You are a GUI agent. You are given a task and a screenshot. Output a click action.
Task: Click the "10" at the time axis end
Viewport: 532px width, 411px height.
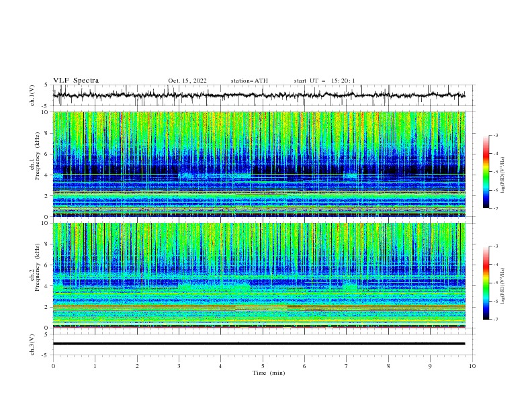point(472,366)
